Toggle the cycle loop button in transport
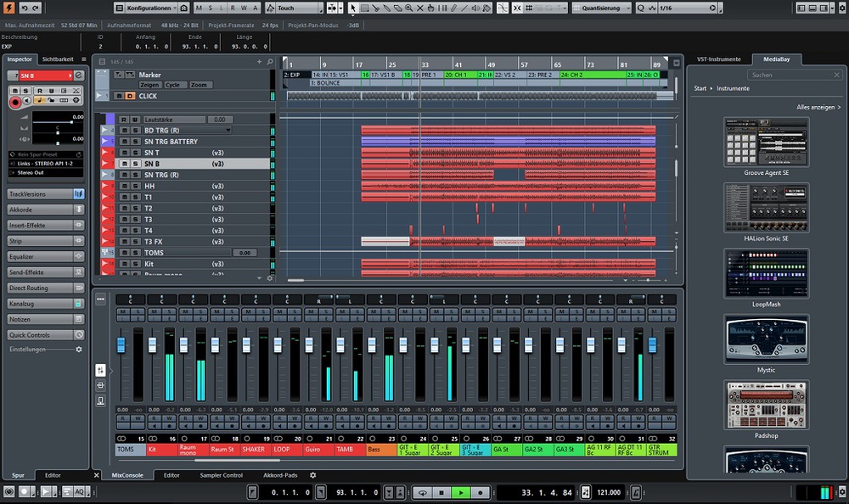Viewport: 849px width, 504px height. [x=423, y=493]
